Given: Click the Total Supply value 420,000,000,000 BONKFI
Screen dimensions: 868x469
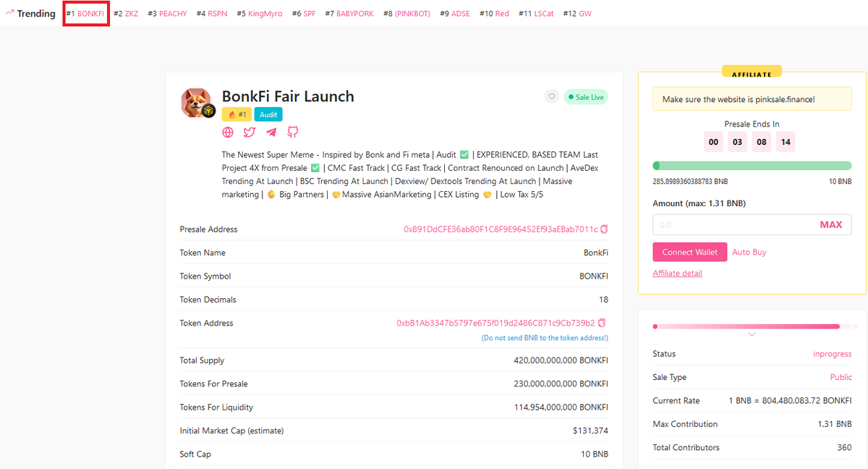Looking at the screenshot, I should coord(561,360).
